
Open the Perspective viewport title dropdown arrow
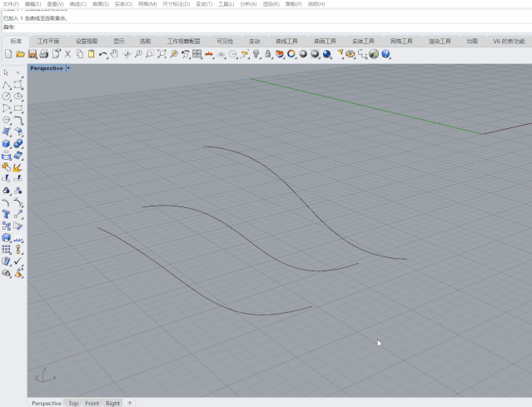pos(68,68)
